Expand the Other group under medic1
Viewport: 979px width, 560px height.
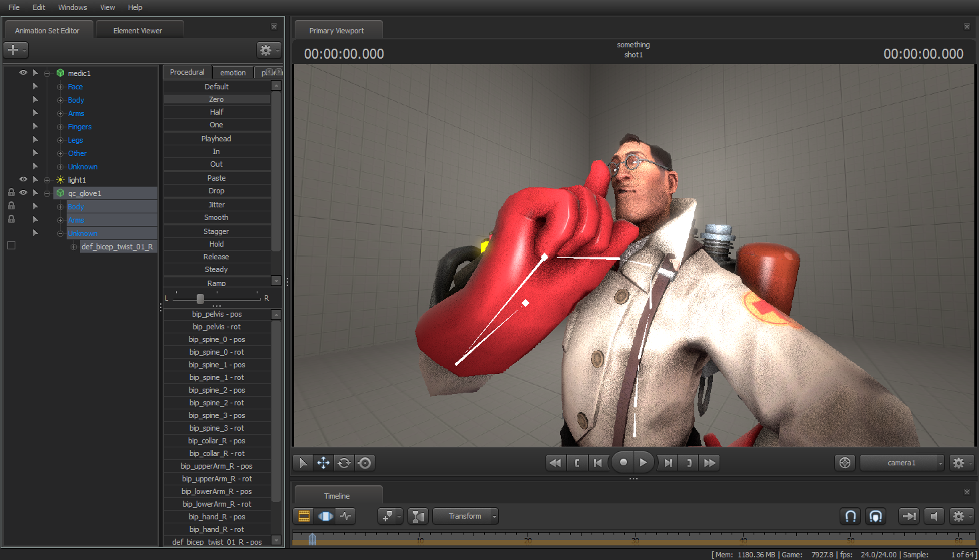pyautogui.click(x=61, y=153)
